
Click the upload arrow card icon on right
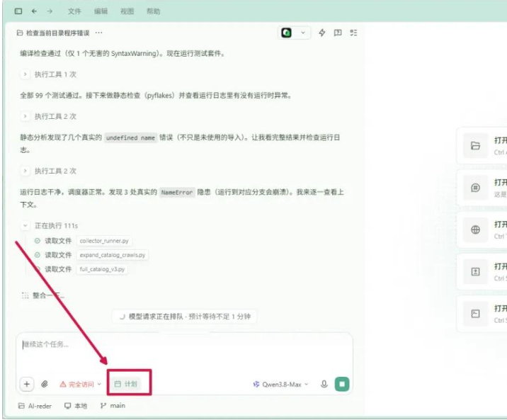pyautogui.click(x=475, y=272)
